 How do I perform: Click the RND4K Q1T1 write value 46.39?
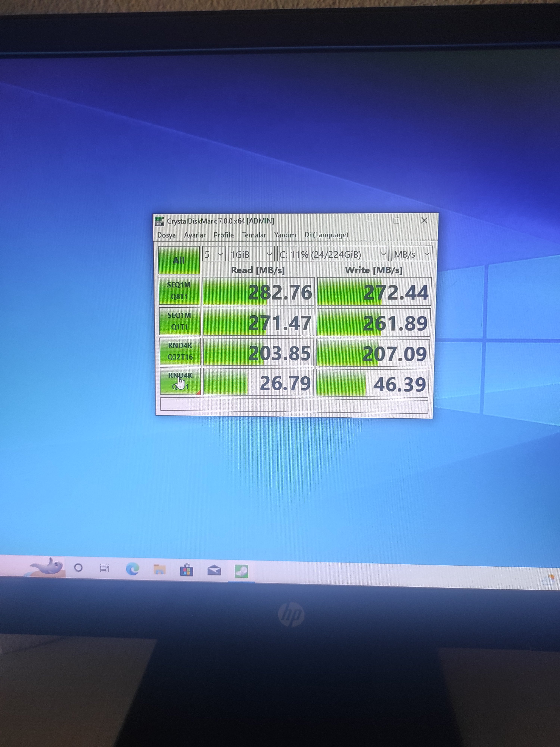[372, 383]
